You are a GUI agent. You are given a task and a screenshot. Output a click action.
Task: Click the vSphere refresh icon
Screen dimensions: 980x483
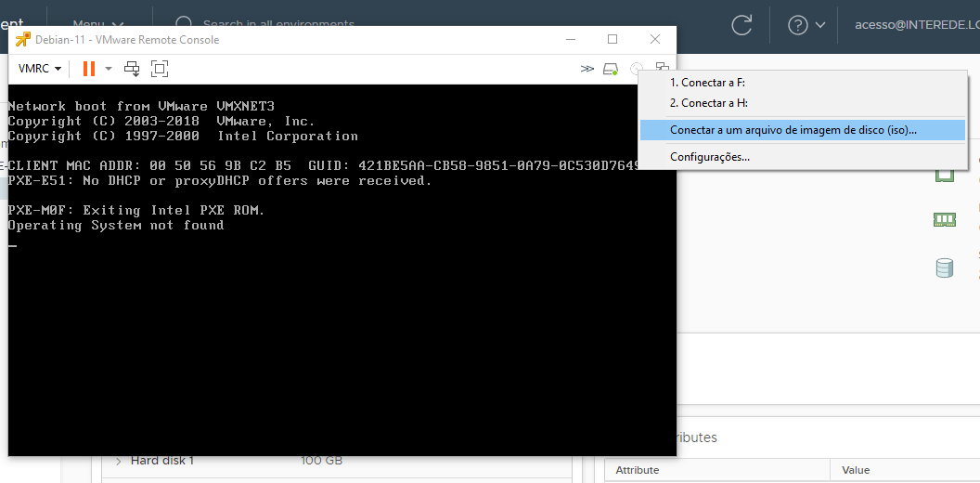(x=741, y=25)
